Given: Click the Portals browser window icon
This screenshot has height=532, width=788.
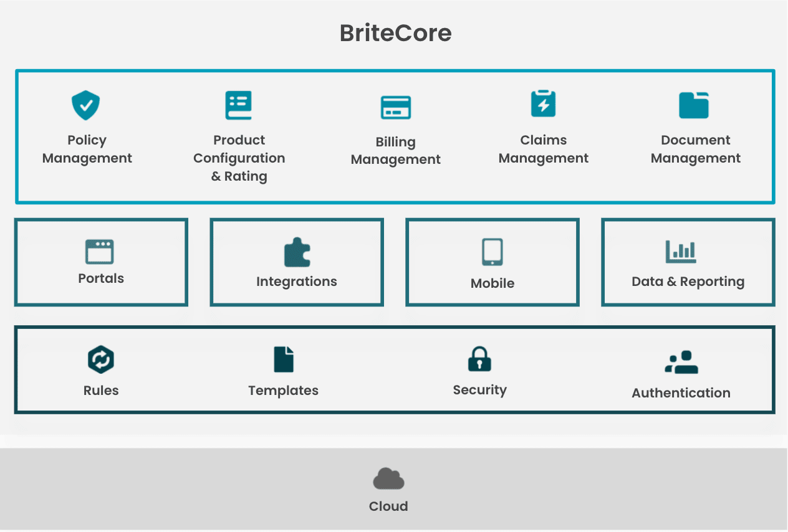Looking at the screenshot, I should coord(100,252).
